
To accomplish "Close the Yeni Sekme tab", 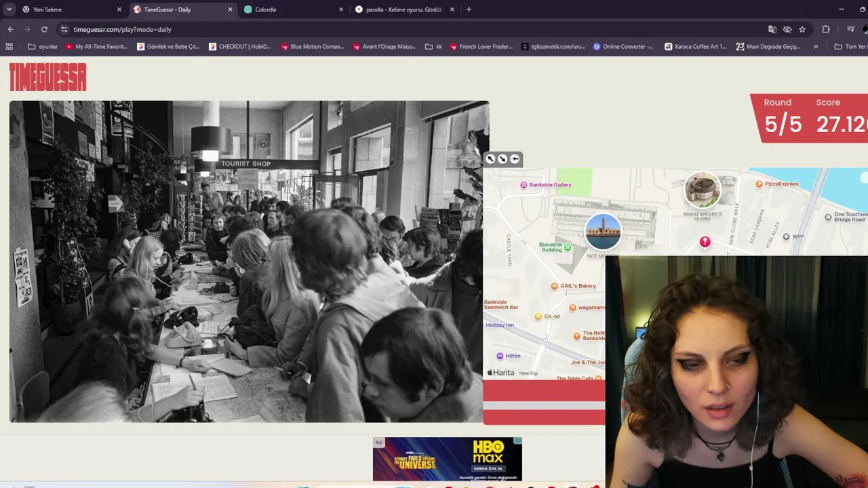I will (119, 9).
